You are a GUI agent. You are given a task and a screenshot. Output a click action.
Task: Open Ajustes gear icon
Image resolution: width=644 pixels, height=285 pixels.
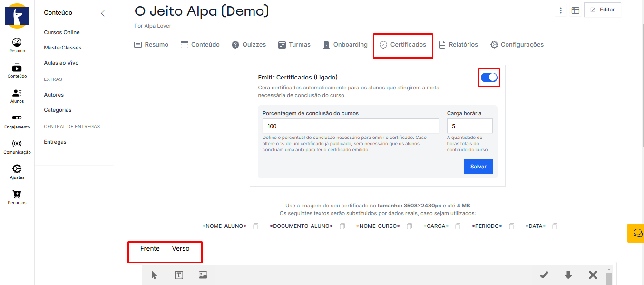17,171
